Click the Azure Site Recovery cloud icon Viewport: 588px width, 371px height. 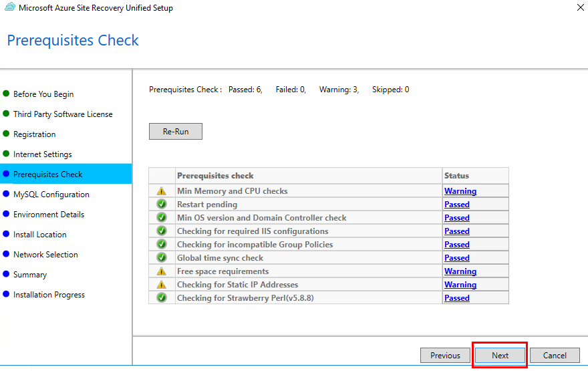tap(10, 7)
